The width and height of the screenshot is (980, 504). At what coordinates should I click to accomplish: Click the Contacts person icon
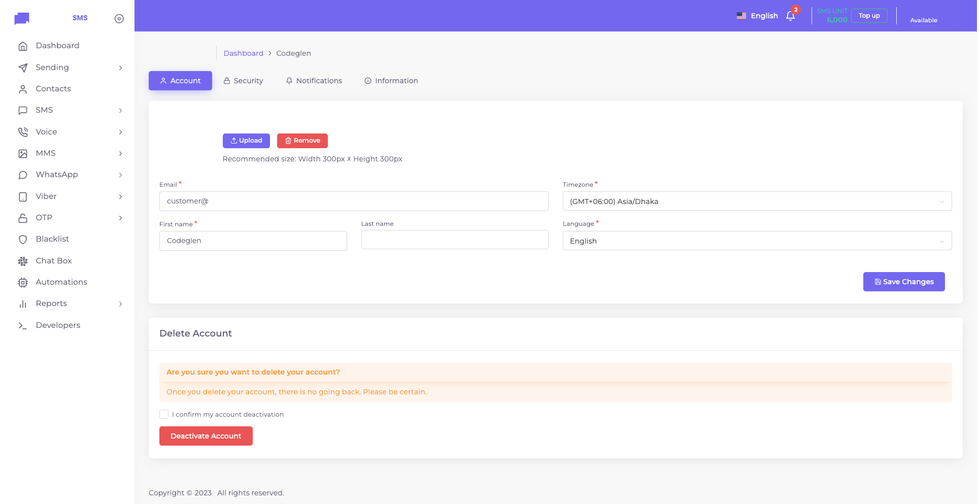(23, 89)
